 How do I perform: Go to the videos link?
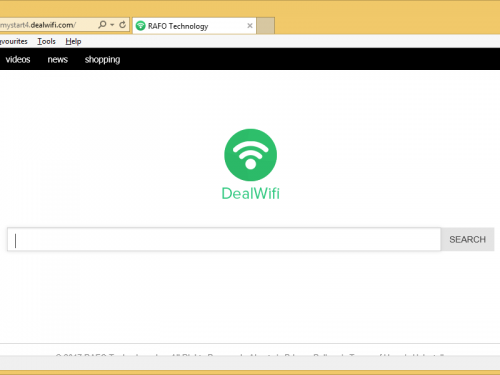click(x=18, y=59)
